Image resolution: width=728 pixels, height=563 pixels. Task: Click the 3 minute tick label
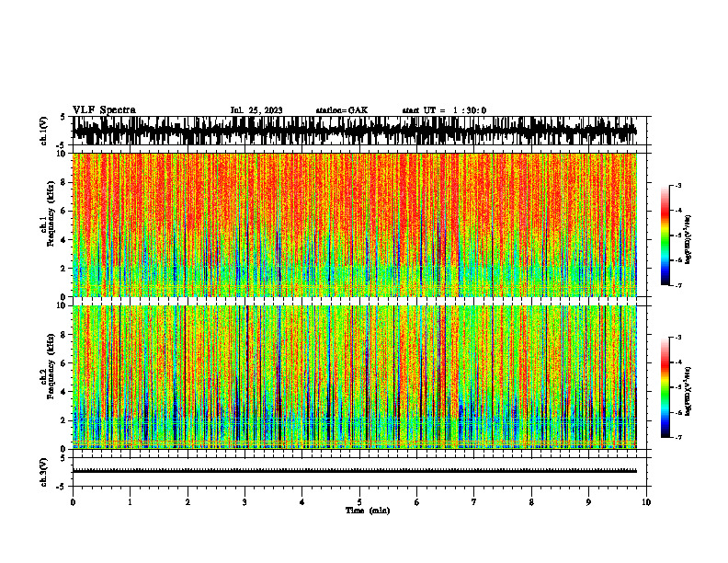(x=245, y=502)
